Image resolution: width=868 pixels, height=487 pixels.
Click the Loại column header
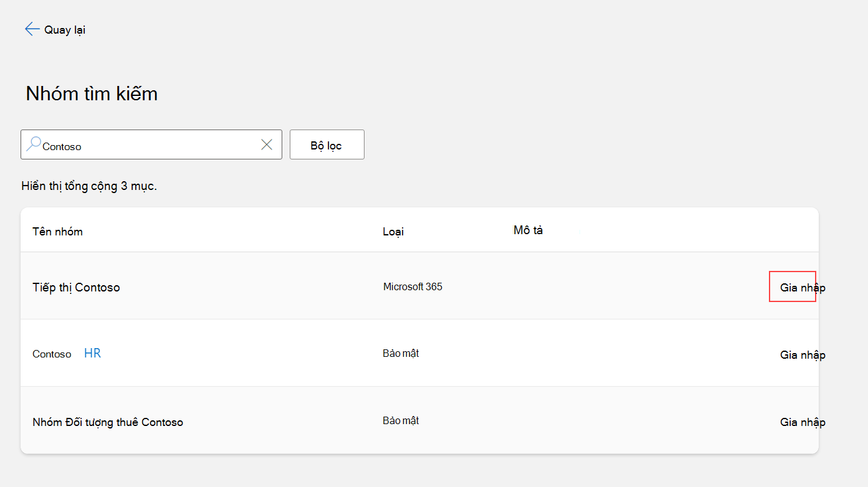[393, 232]
